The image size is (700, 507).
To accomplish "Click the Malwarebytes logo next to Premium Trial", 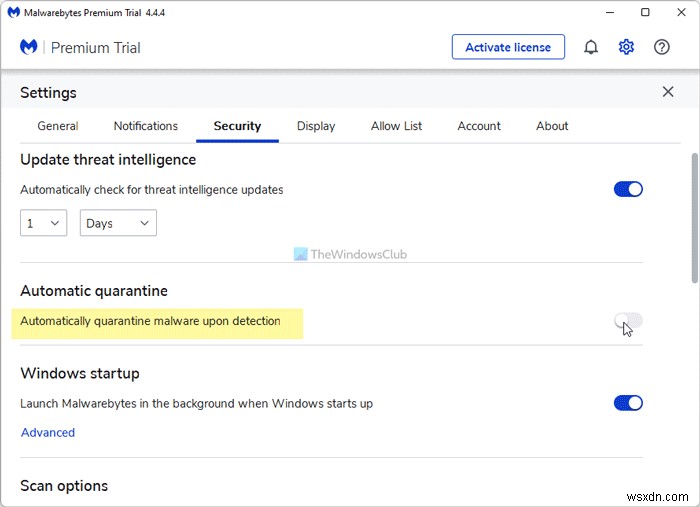I will click(29, 47).
